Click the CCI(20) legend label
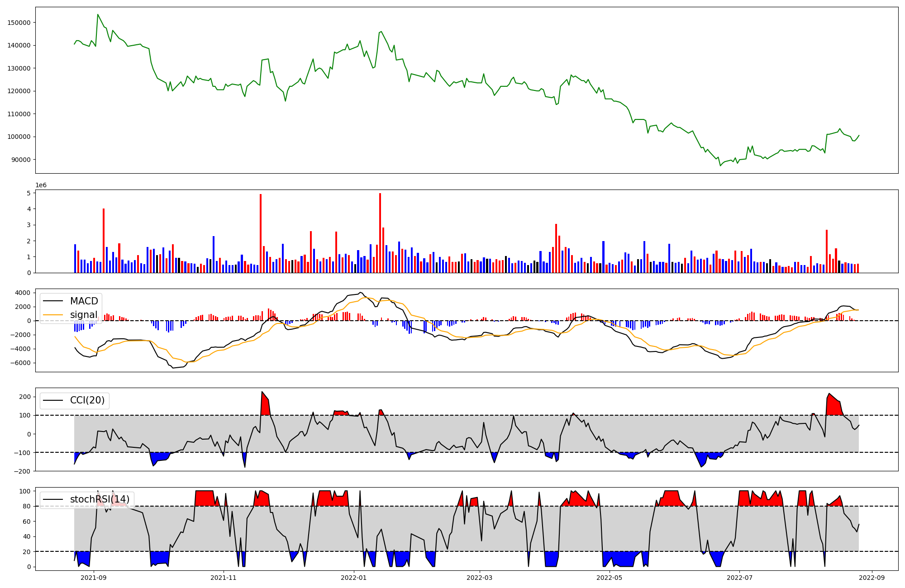Image resolution: width=905 pixels, height=588 pixels. pos(87,400)
